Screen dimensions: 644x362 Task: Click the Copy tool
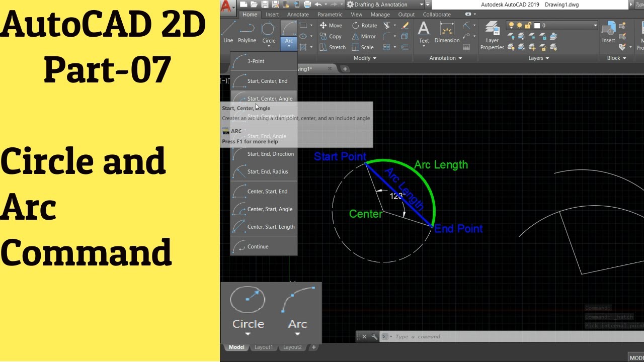click(331, 36)
